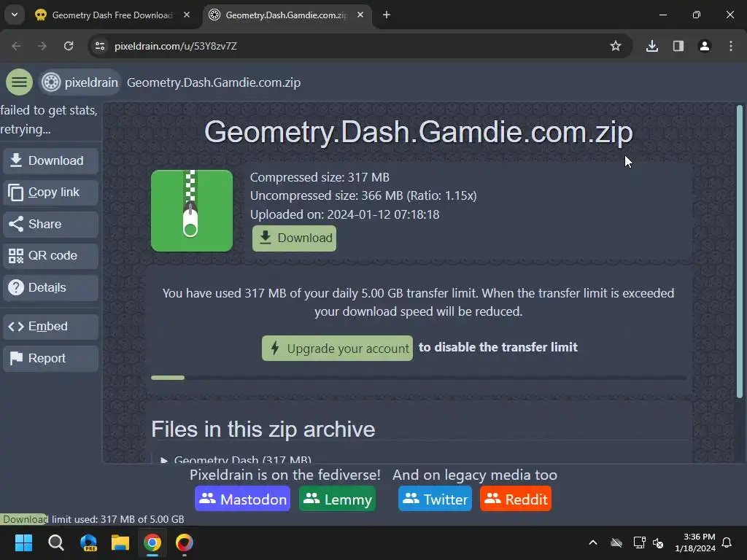Switch to Geometry Dash Free Download tab
Image resolution: width=747 pixels, height=560 pixels.
(x=112, y=15)
